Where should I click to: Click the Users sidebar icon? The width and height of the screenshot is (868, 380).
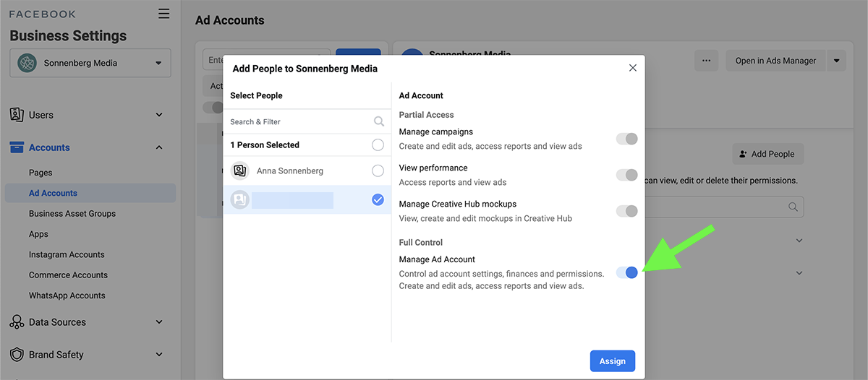(17, 115)
